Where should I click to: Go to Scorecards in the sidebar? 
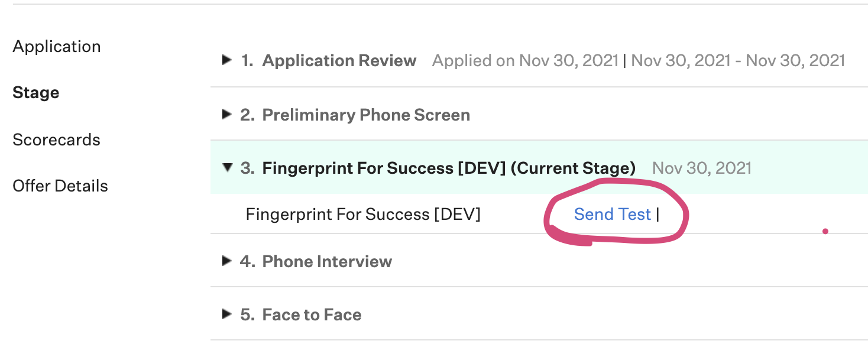57,139
